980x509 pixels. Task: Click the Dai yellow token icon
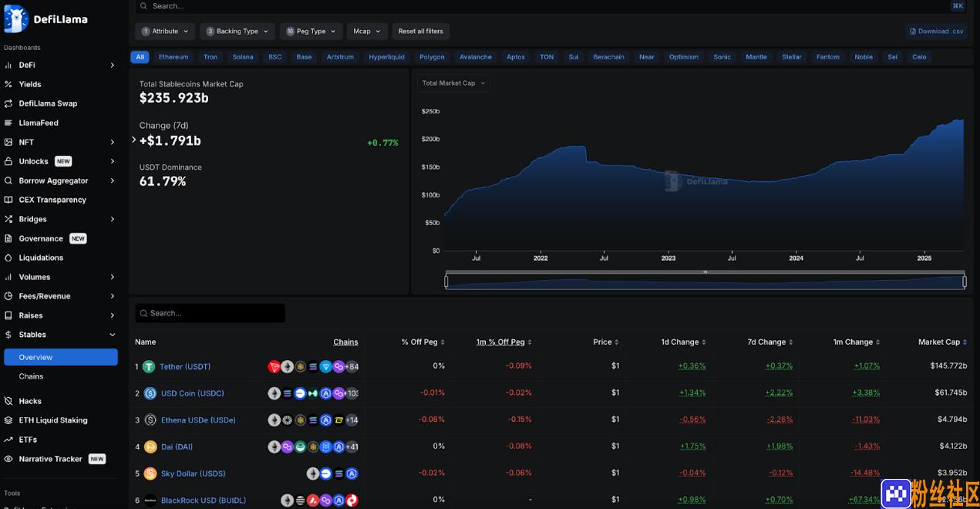[x=150, y=447]
